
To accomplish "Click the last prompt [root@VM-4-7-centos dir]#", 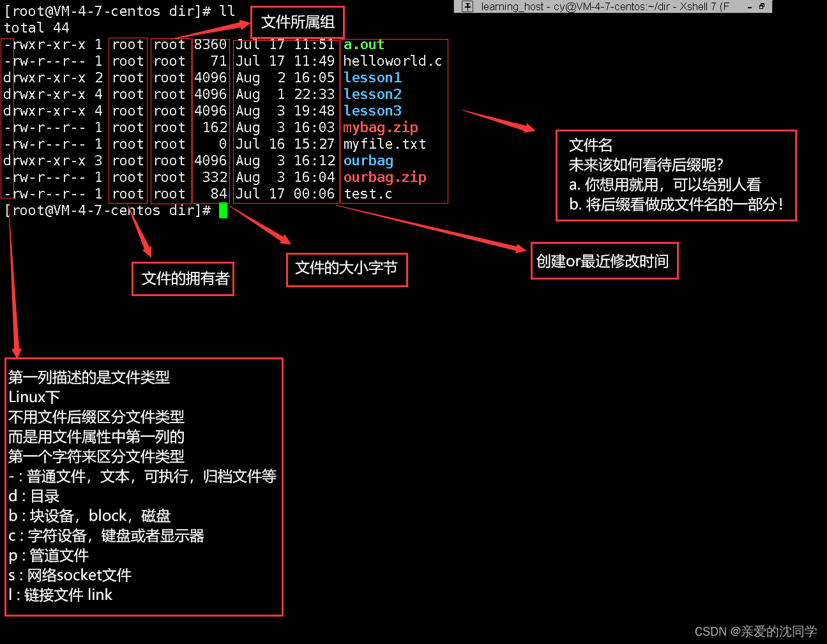I will click(x=107, y=211).
